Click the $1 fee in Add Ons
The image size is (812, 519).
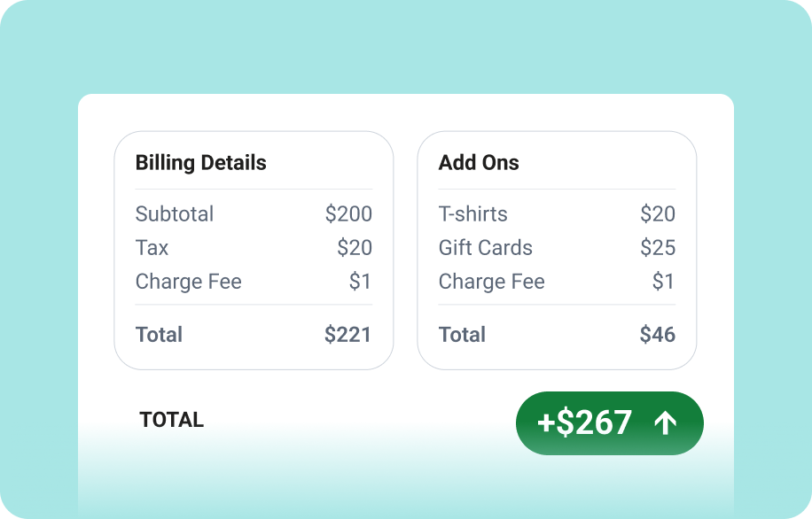[663, 282]
